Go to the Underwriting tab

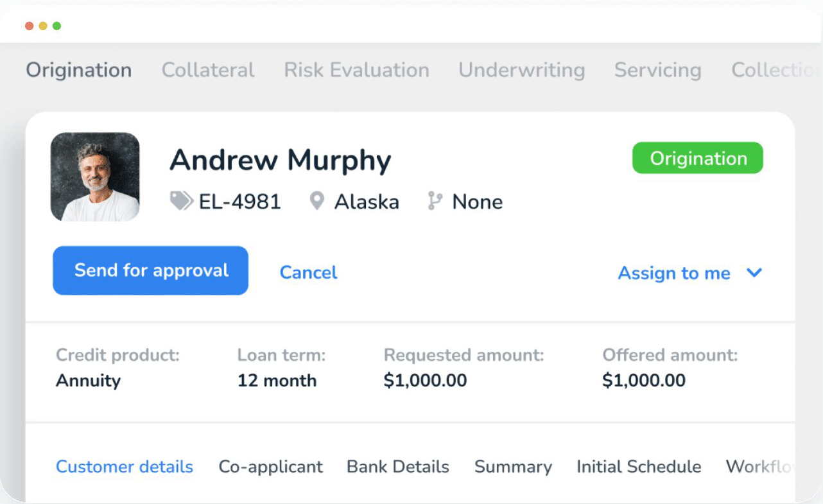pos(521,70)
